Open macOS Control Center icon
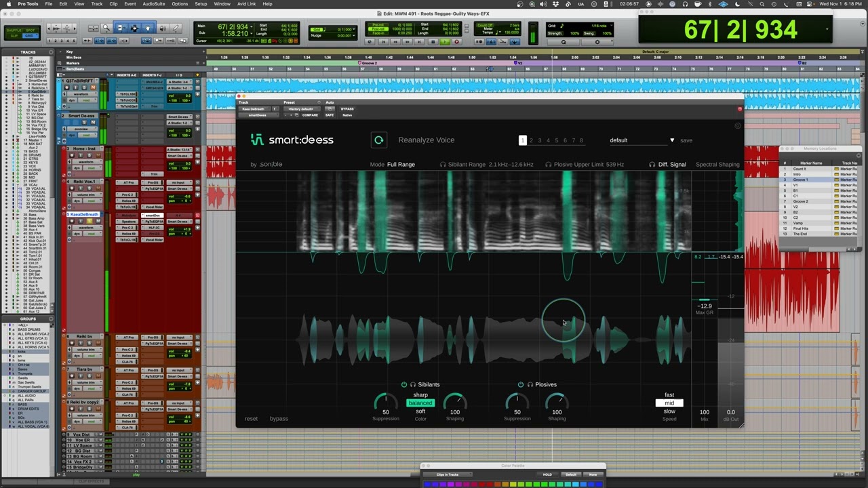Viewport: 868px width, 488px height. [x=810, y=4]
